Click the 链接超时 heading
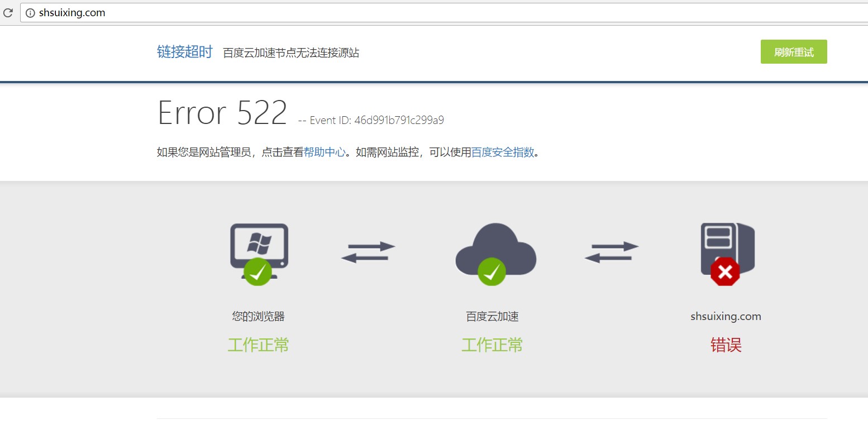Screen dimensions: 868x444 tap(185, 52)
